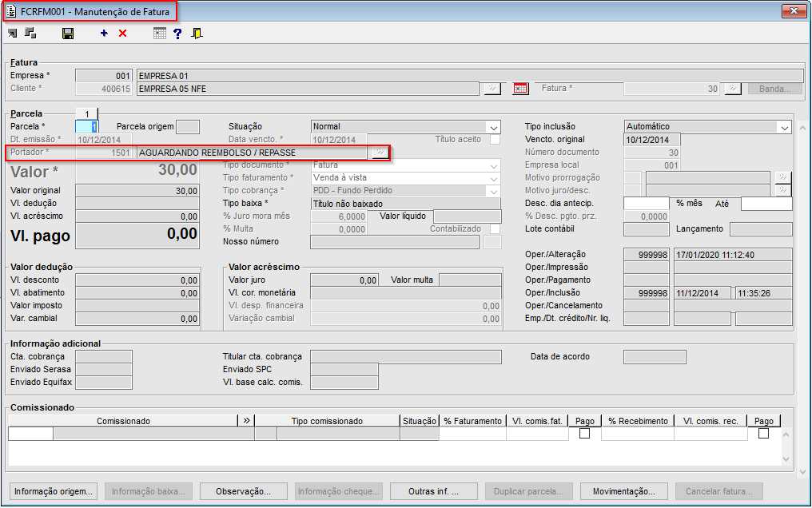The width and height of the screenshot is (812, 508).
Task: Click the Informação origem... button
Action: (x=54, y=491)
